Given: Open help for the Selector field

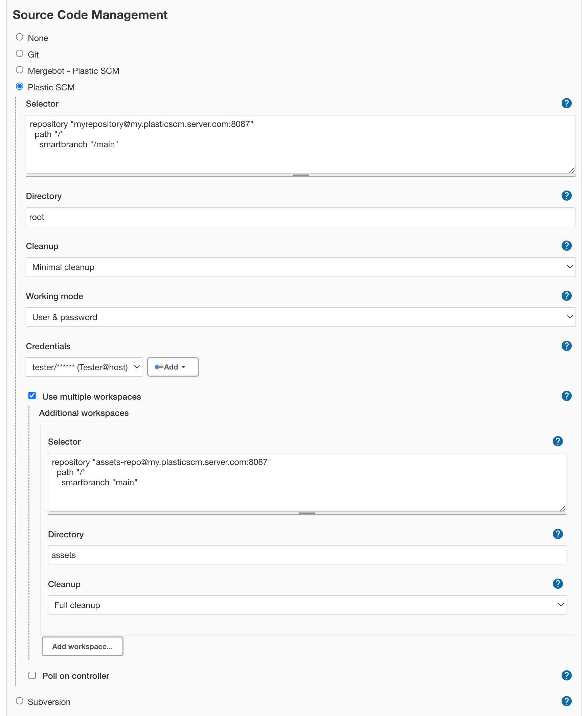Looking at the screenshot, I should point(566,103).
